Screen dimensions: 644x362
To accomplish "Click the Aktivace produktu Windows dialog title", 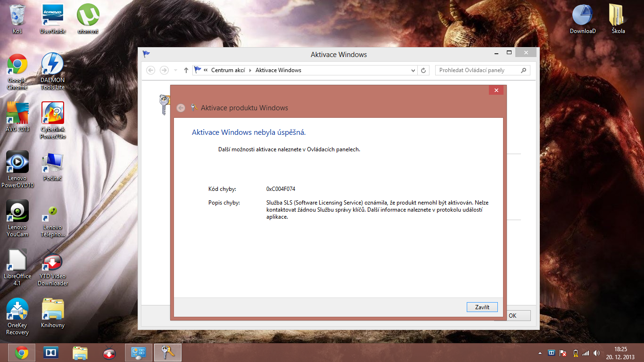I will pyautogui.click(x=244, y=108).
